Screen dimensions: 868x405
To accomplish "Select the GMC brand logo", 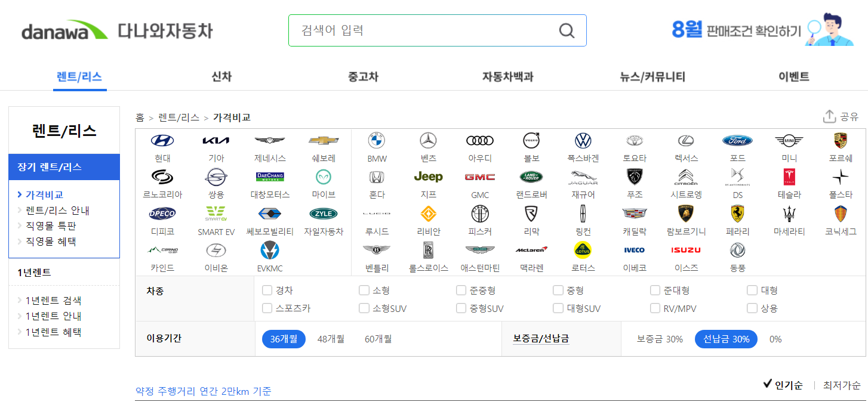I will click(x=480, y=177).
